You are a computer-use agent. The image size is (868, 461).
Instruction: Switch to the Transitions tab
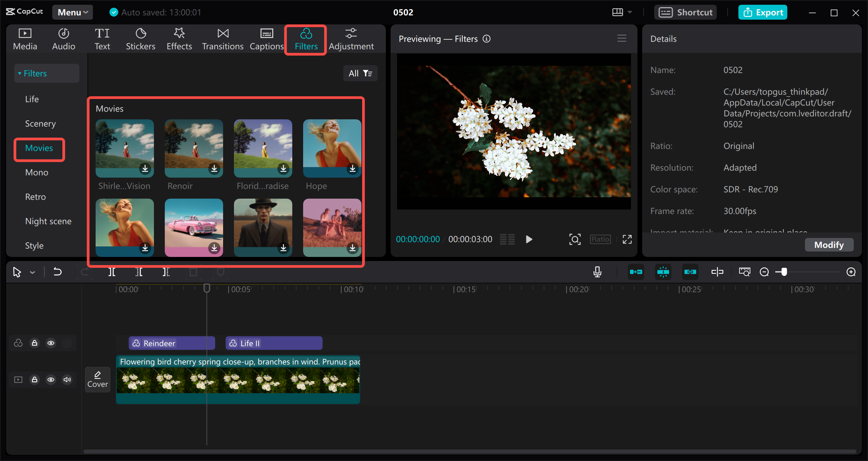click(223, 39)
